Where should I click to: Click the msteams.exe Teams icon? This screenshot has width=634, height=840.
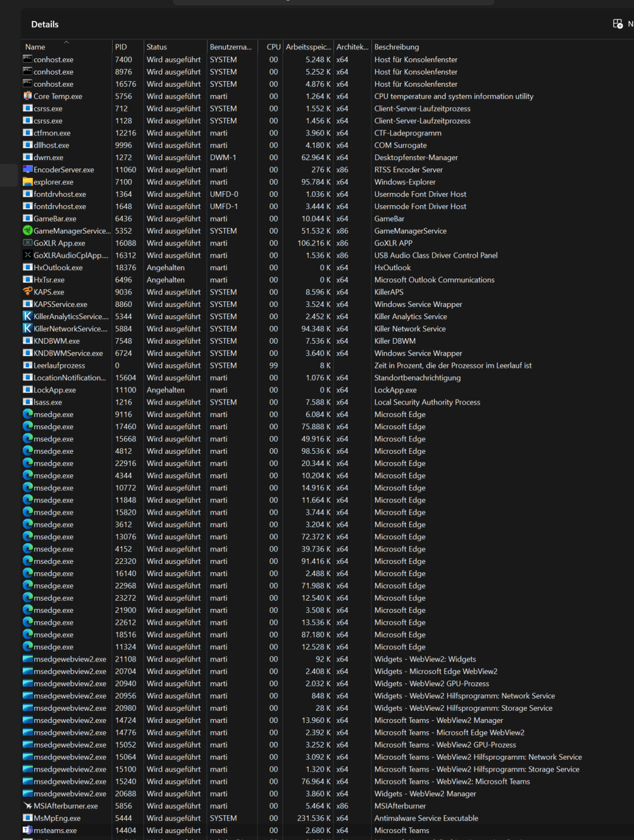tap(27, 831)
